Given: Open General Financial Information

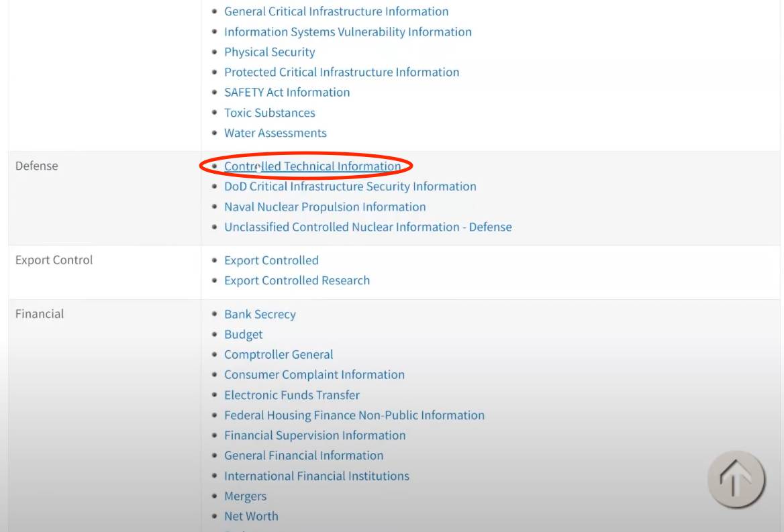Looking at the screenshot, I should pos(303,456).
